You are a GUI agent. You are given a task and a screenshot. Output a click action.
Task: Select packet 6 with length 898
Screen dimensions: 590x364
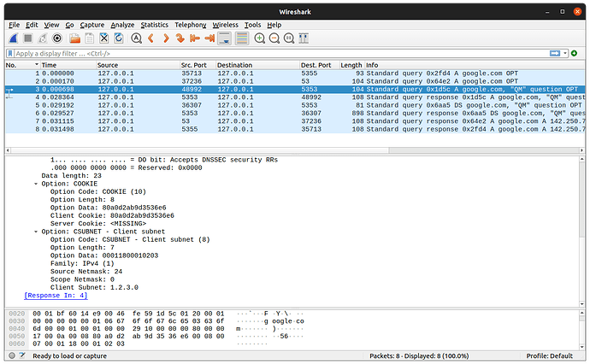tap(295, 113)
